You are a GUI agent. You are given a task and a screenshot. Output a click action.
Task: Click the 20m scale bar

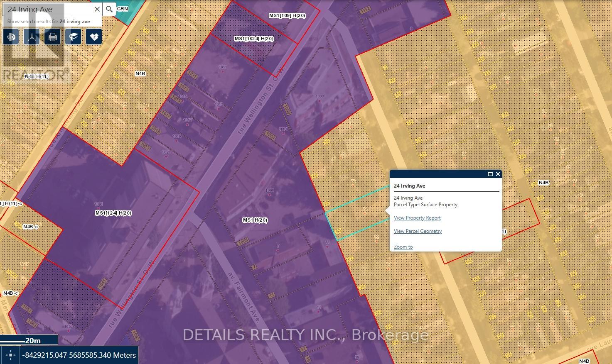(x=28, y=340)
